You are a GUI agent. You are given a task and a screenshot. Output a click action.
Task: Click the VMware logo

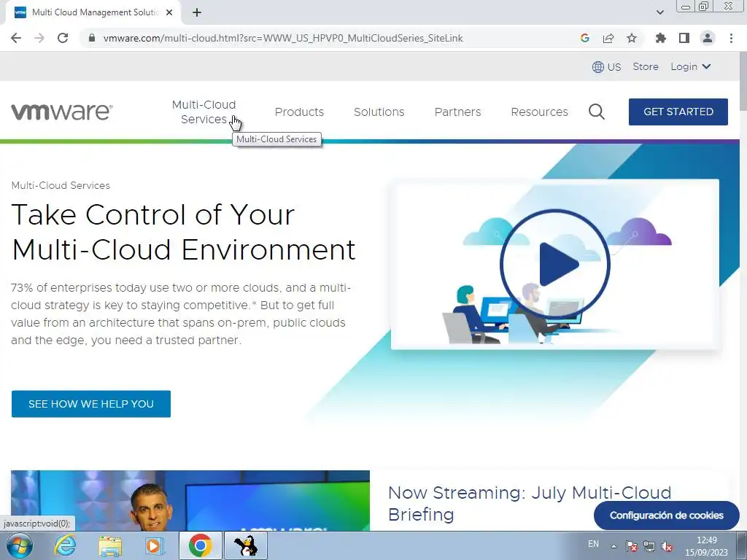[x=62, y=112]
